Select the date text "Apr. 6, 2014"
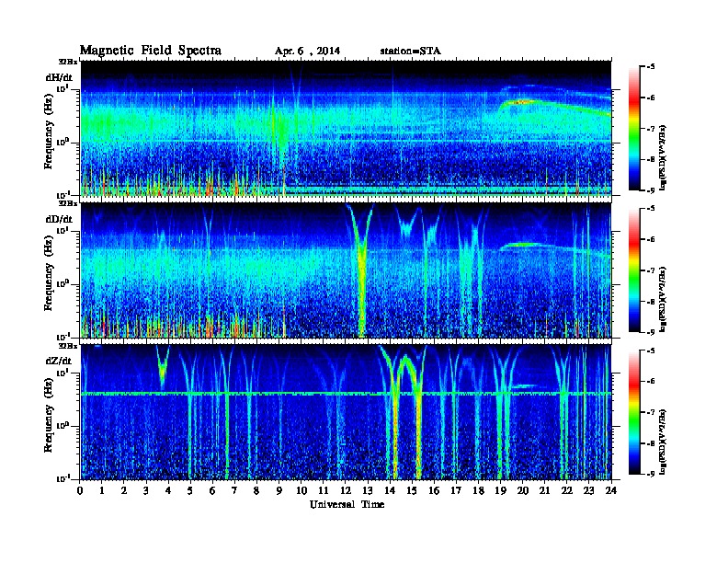The height and width of the screenshot is (563, 728). (x=307, y=51)
